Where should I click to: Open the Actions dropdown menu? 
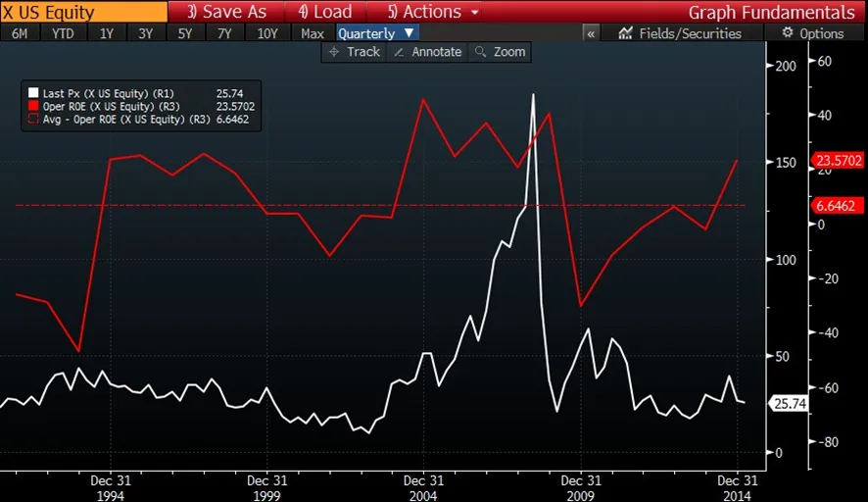[x=433, y=12]
